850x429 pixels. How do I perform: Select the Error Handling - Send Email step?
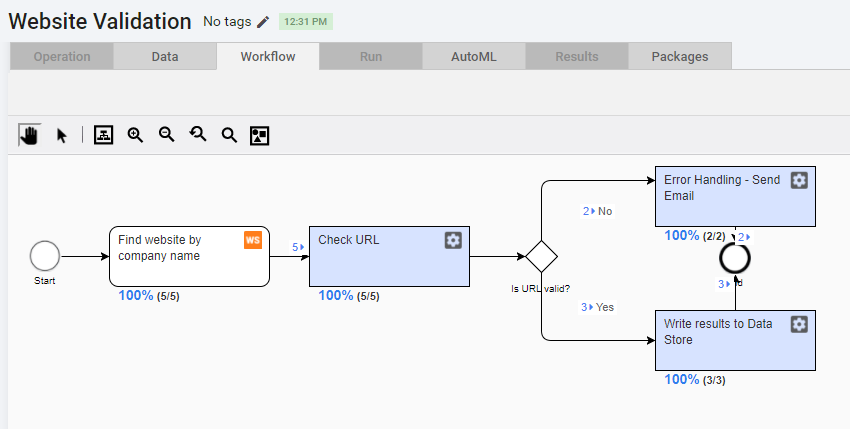(x=735, y=196)
